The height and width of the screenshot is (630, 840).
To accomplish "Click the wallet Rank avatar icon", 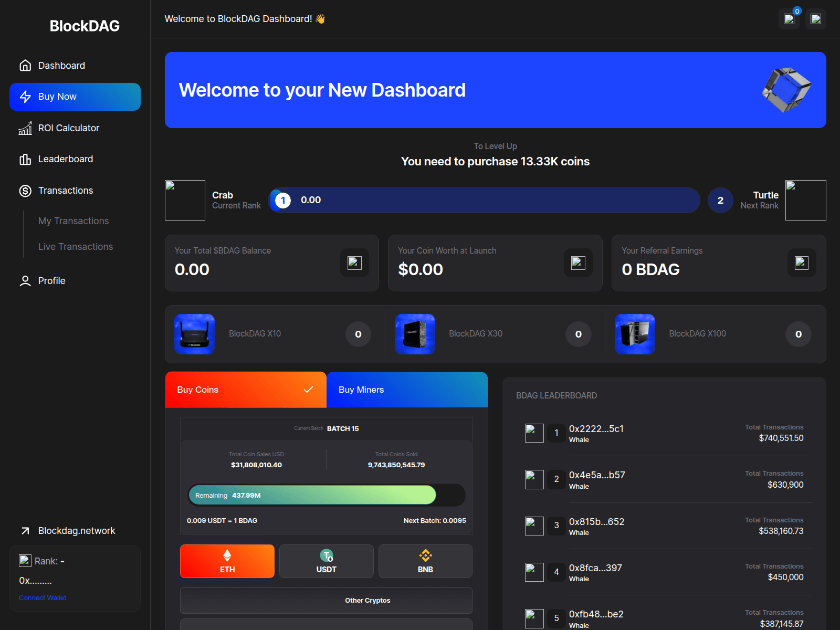I will click(x=25, y=561).
